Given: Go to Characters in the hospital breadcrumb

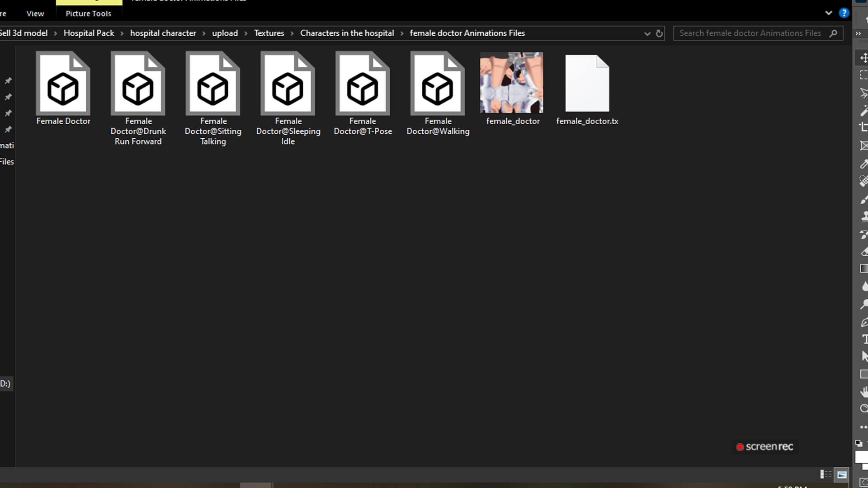Looking at the screenshot, I should tap(347, 33).
